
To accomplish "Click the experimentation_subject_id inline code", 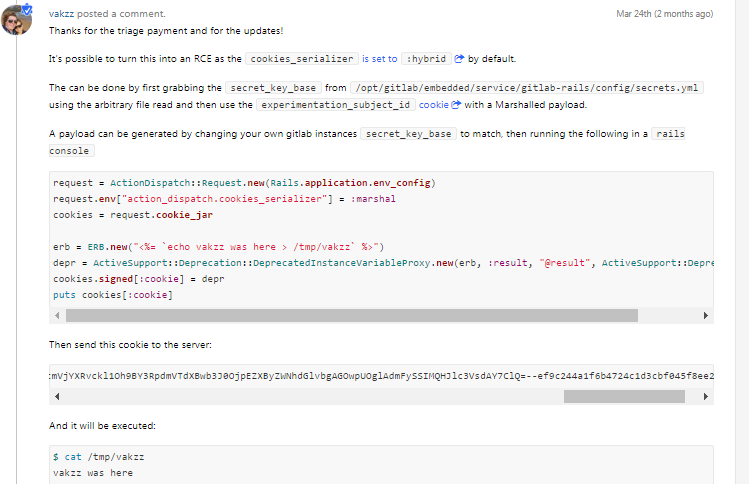I will (x=336, y=105).
